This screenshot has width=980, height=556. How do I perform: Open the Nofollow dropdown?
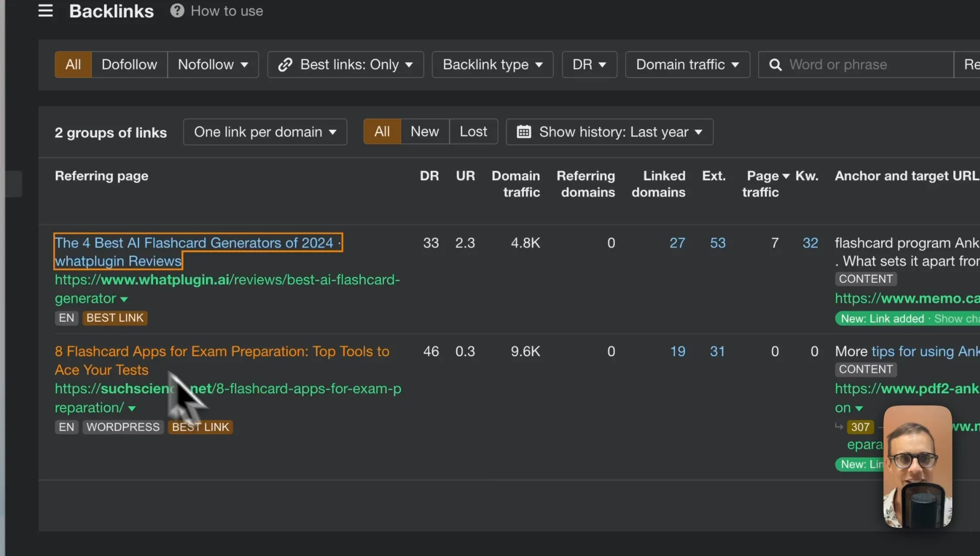213,64
